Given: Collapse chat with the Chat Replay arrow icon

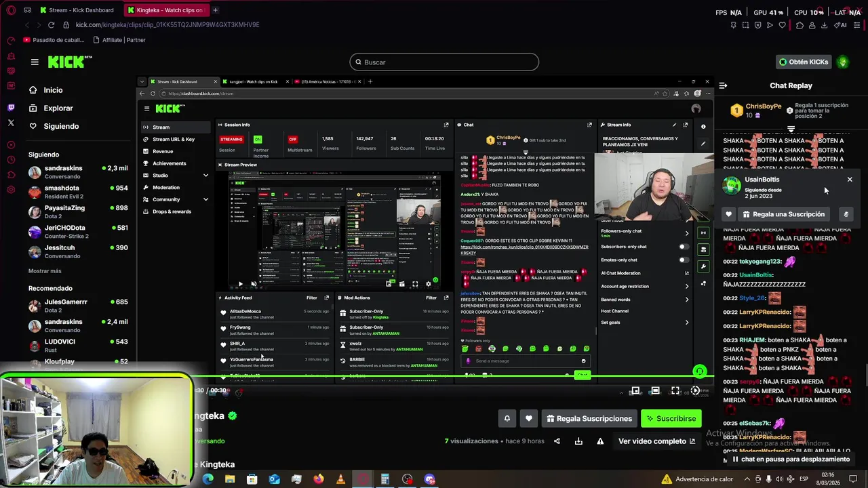Looking at the screenshot, I should click(723, 85).
